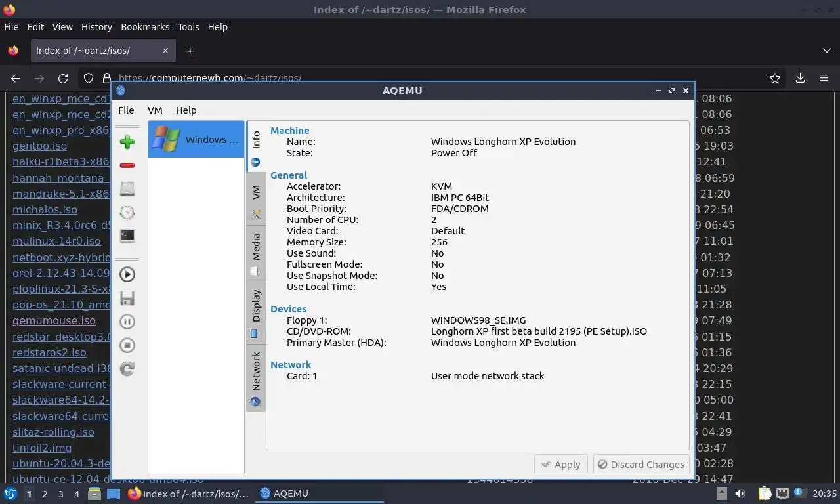
Task: Click the Apply button
Action: point(561,464)
